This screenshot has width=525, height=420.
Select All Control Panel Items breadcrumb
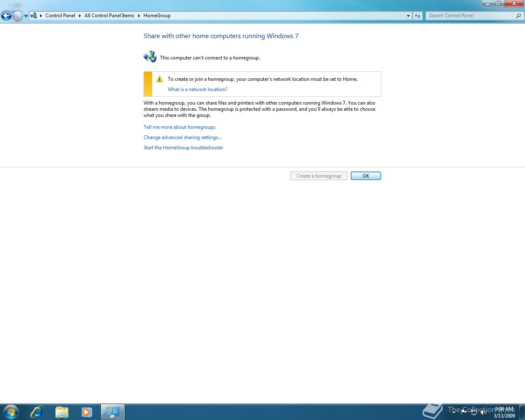(x=109, y=16)
